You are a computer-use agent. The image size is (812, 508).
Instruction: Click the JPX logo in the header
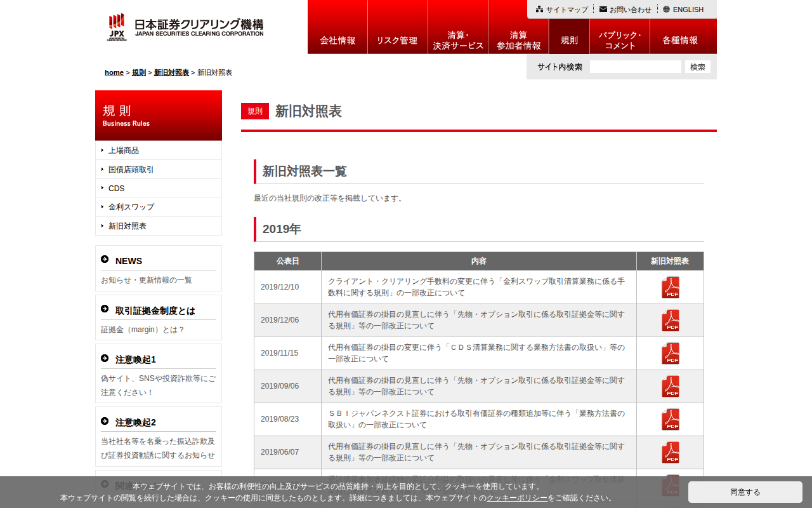pyautogui.click(x=117, y=27)
